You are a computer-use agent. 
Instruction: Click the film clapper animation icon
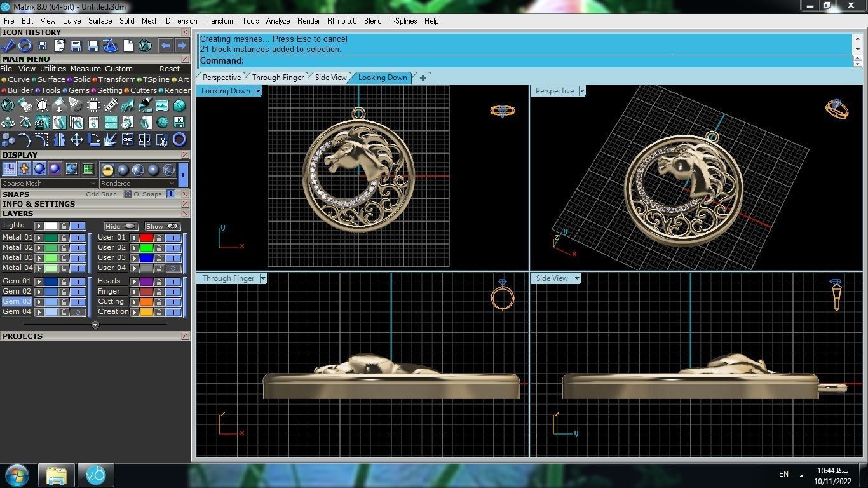[x=42, y=123]
